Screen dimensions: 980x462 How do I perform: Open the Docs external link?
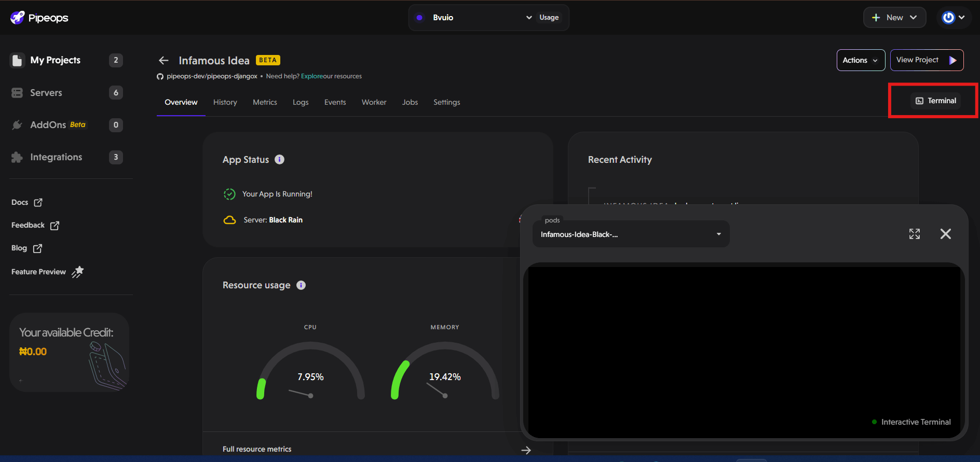[x=26, y=202]
